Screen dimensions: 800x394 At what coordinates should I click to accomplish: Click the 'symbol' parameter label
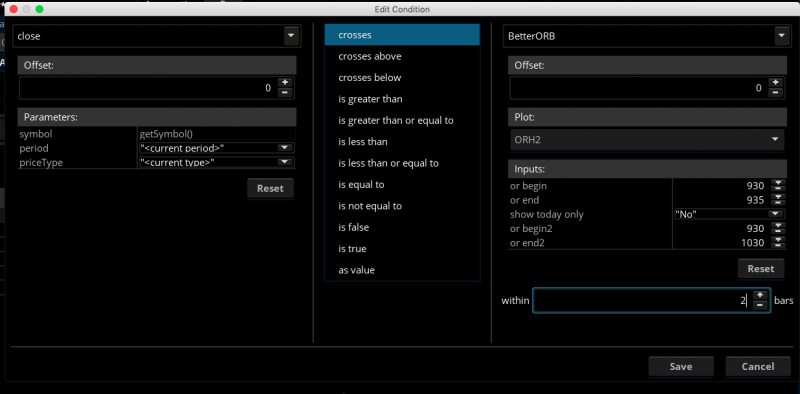point(36,134)
